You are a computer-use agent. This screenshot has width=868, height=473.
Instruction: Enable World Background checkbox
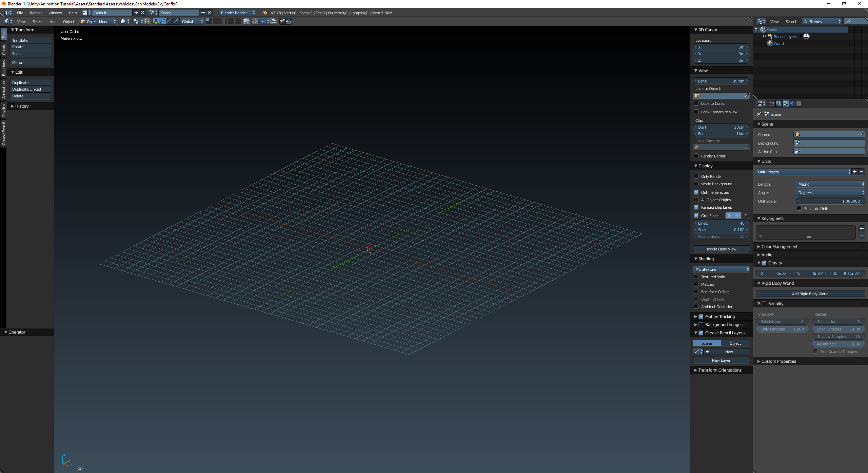click(696, 184)
